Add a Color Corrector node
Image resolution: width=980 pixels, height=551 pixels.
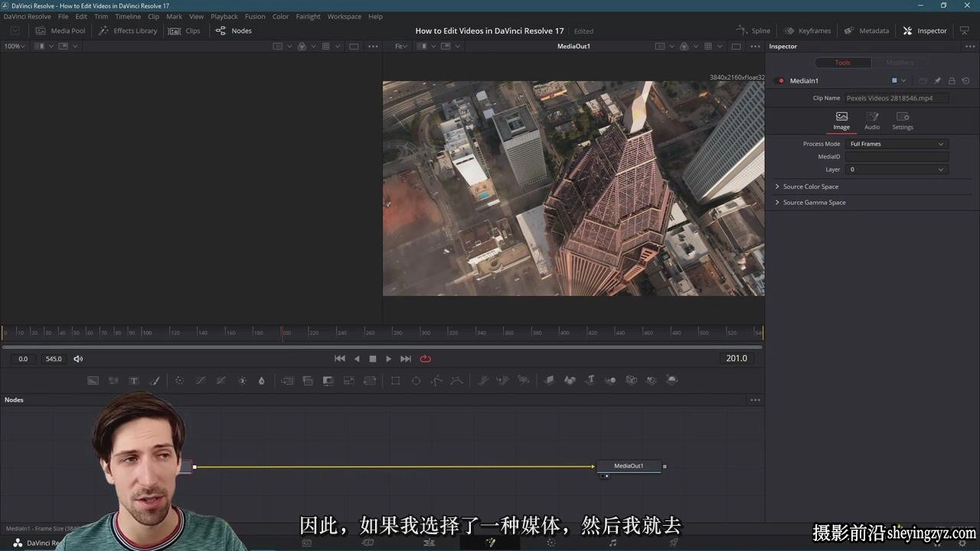point(179,380)
